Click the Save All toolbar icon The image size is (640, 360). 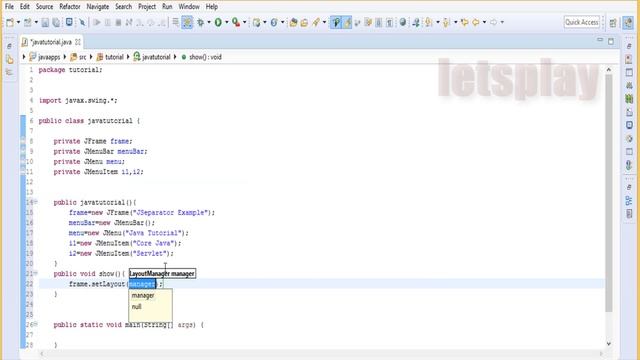[56, 22]
